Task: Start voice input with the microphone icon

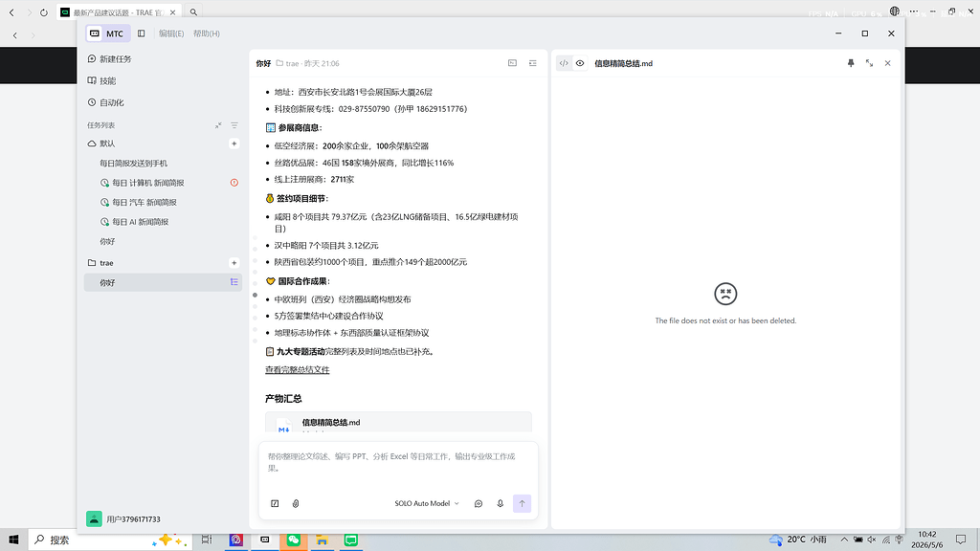Action: click(500, 503)
